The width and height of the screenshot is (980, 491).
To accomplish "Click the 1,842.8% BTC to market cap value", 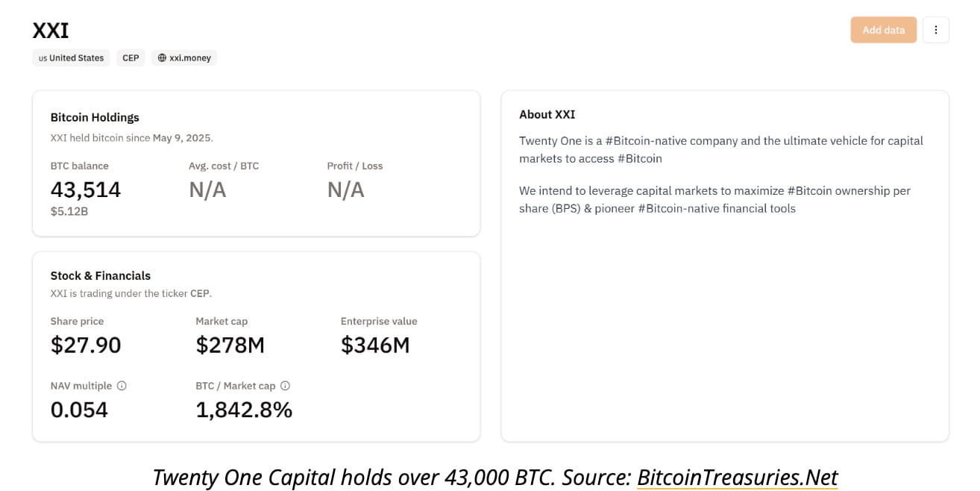I will point(244,410).
